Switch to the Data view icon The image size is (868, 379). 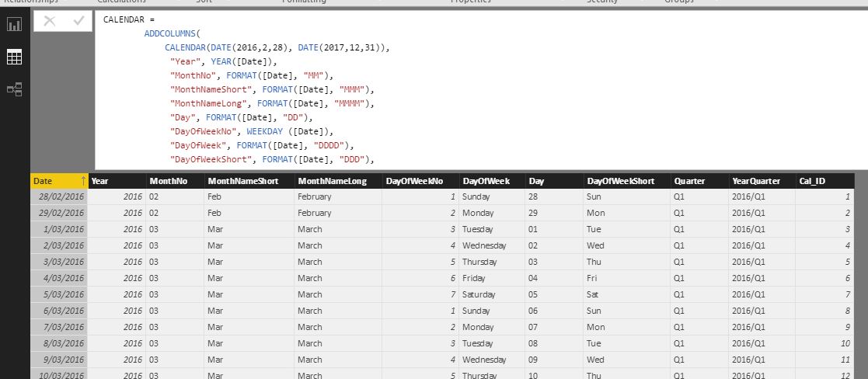15,57
